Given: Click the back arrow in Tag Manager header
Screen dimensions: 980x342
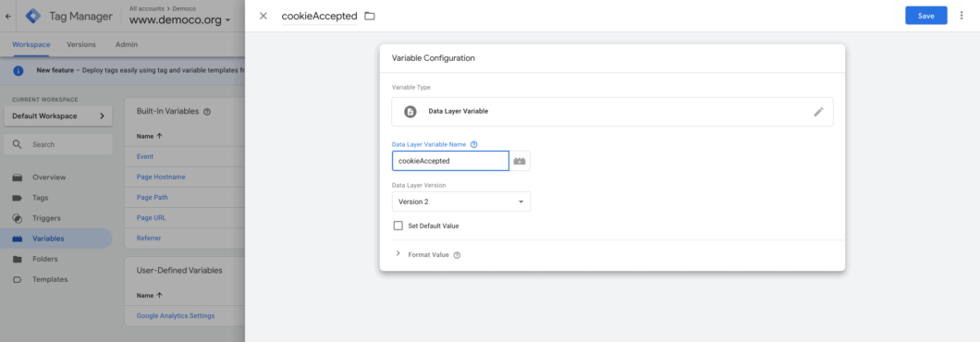Looking at the screenshot, I should pyautogui.click(x=7, y=17).
